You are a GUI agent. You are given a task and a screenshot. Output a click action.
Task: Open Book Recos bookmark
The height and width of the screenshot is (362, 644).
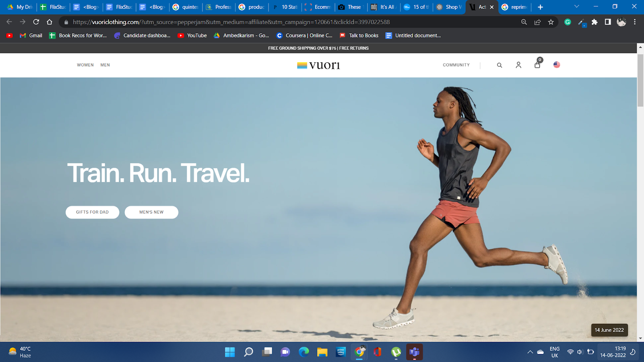[x=78, y=35]
